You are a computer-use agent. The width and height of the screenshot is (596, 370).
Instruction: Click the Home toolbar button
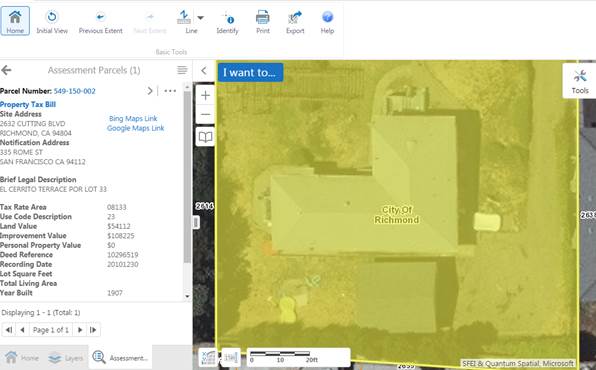(15, 21)
